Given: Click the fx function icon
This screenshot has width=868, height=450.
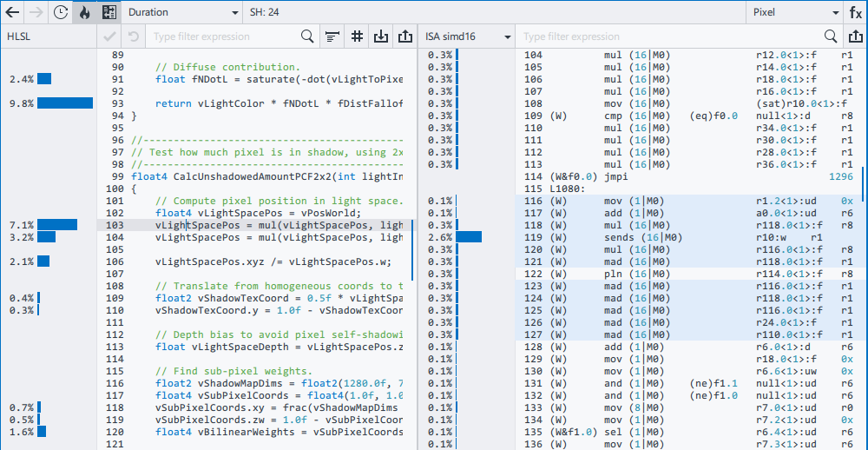Looking at the screenshot, I should (855, 13).
